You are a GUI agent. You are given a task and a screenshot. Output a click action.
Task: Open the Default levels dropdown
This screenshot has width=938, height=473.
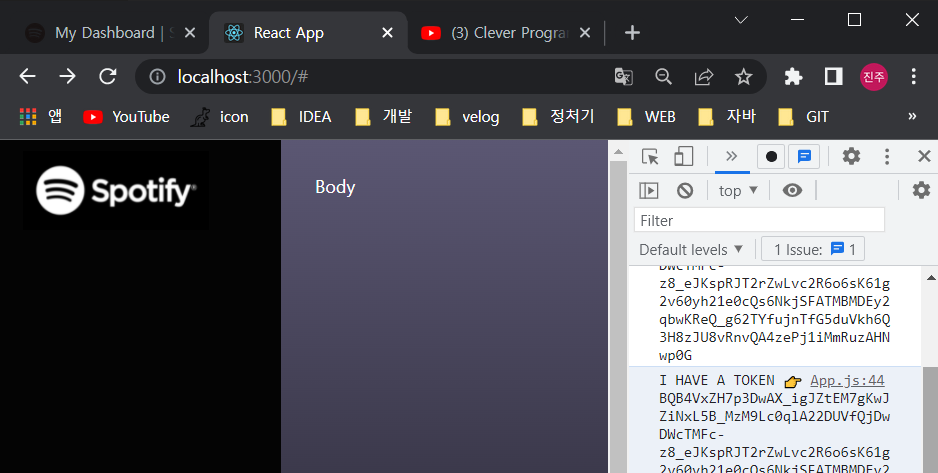click(691, 249)
